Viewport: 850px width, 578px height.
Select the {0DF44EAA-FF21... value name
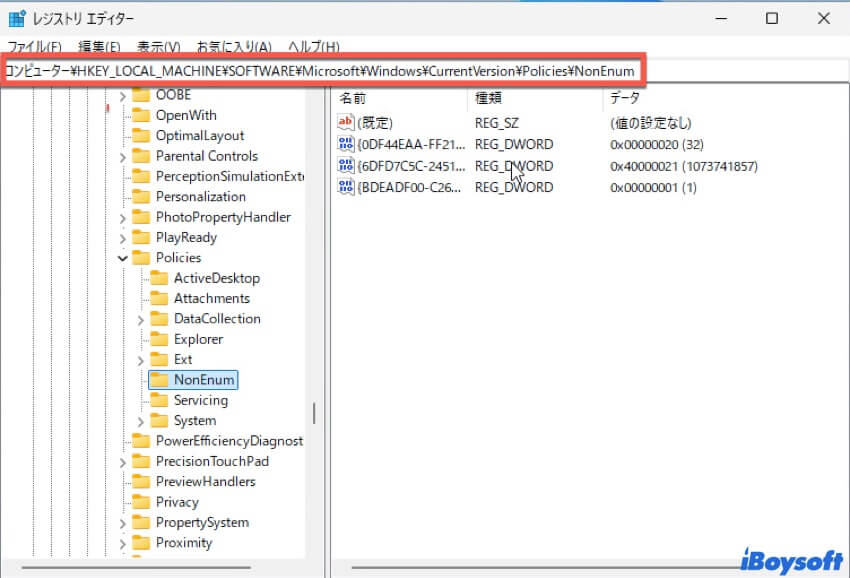pos(411,145)
